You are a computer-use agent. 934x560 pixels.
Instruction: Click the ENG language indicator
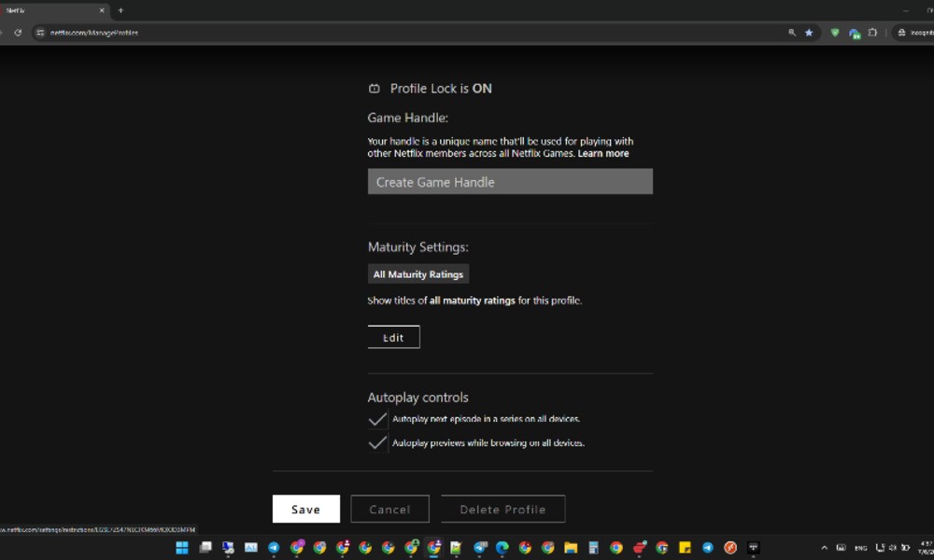(861, 548)
